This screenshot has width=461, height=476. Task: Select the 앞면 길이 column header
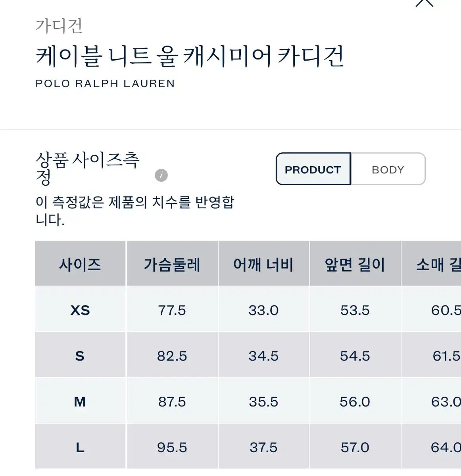[355, 263]
